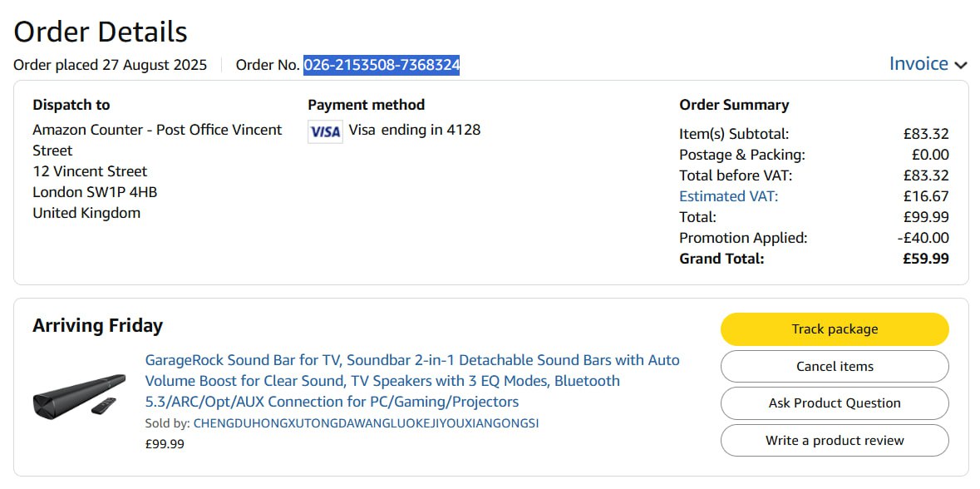
Task: Open the CHENGDUHONGXUTONG seller link
Action: 366,423
